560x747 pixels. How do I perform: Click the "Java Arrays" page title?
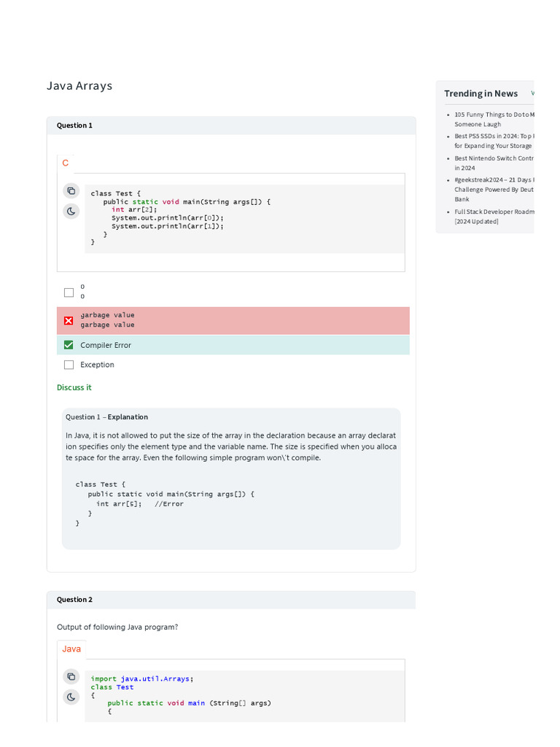79,86
